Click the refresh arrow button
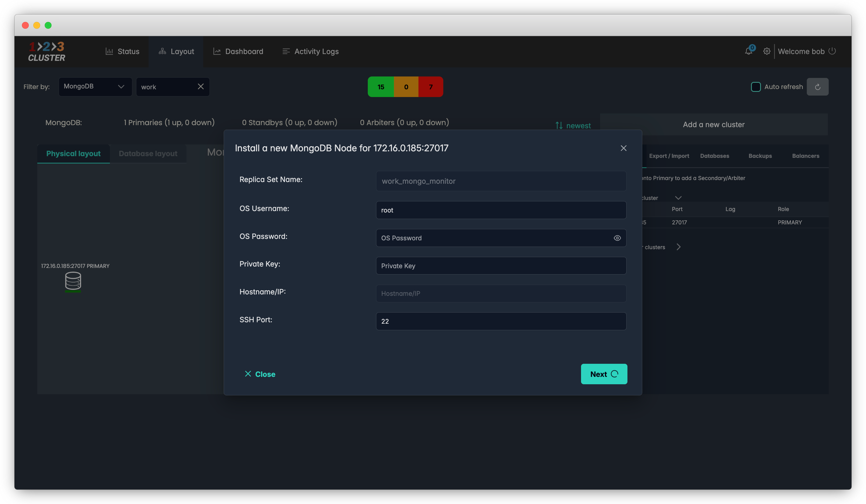 tap(817, 87)
